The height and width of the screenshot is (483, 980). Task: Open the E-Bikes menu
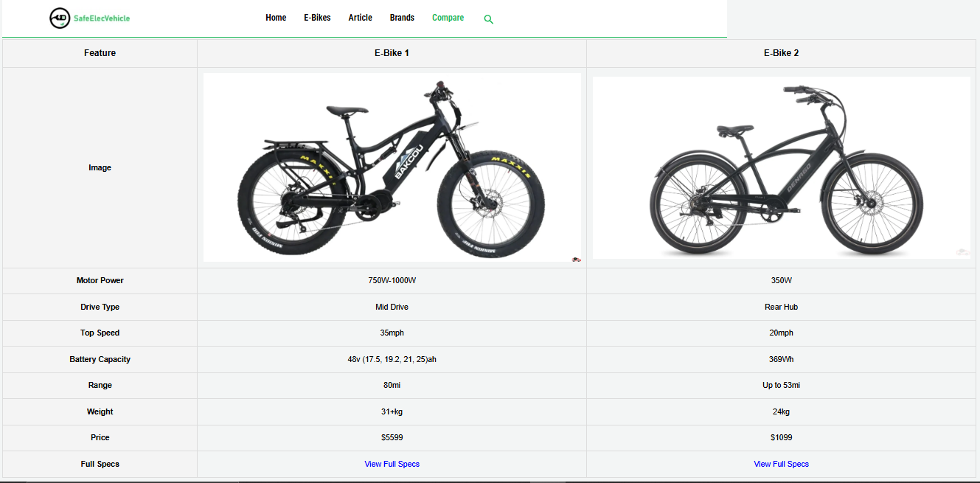pos(317,18)
